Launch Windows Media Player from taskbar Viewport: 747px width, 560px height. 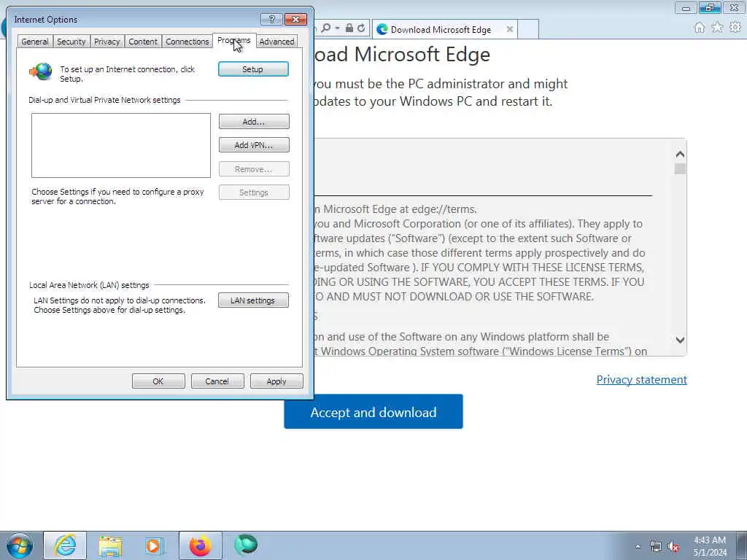pos(155,545)
